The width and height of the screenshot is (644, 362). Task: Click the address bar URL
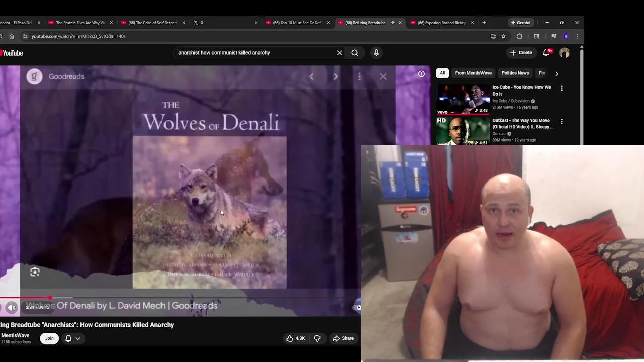coord(78,36)
